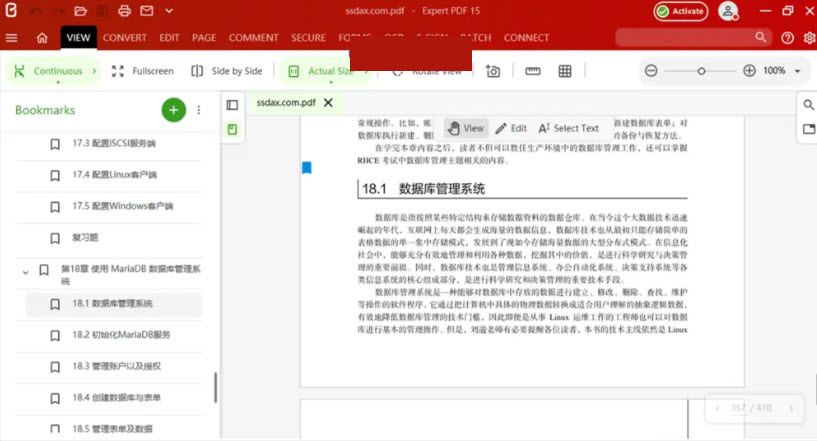
Task: Open the COMMENT tab
Action: point(253,38)
